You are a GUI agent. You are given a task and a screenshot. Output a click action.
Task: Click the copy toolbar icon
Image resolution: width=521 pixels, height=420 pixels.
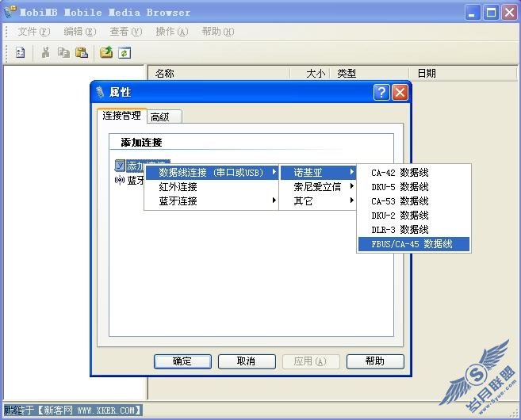pyautogui.click(x=63, y=52)
